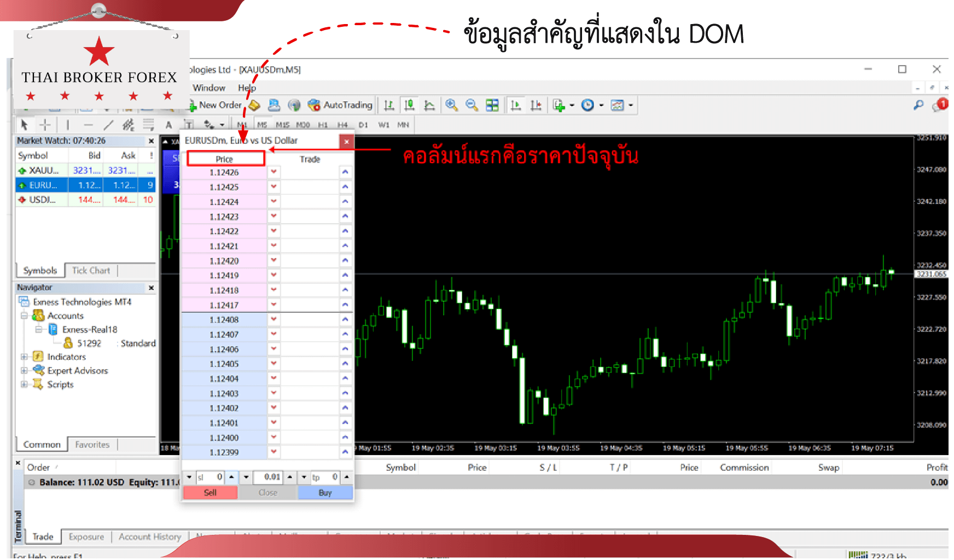Select the candlestick chart type icon
954x560 pixels.
409,105
